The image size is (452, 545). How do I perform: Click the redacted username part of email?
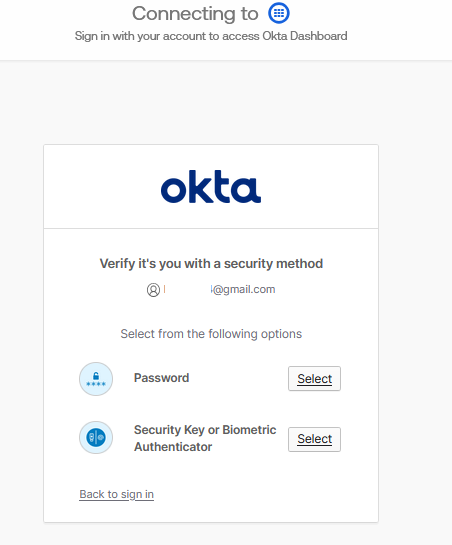tap(188, 289)
